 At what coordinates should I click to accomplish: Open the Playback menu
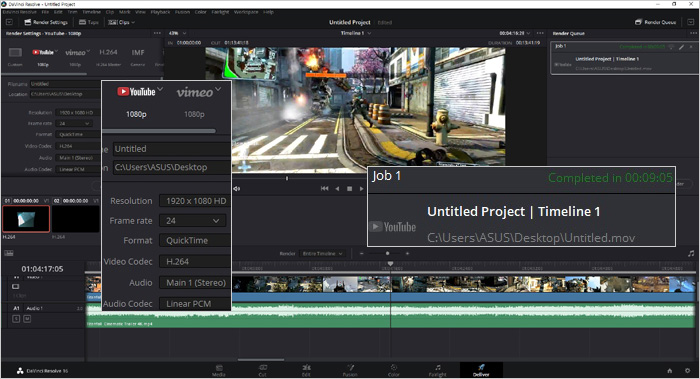point(160,12)
